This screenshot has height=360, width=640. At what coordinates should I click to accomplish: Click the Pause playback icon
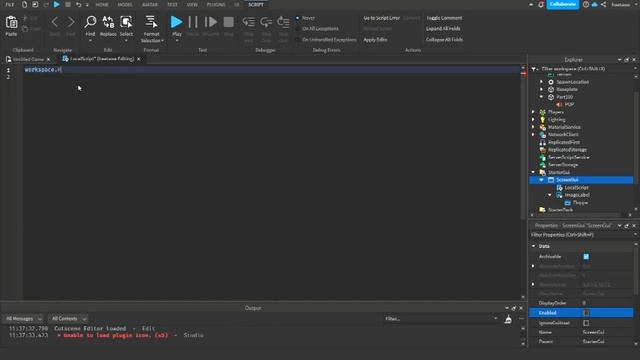193,22
